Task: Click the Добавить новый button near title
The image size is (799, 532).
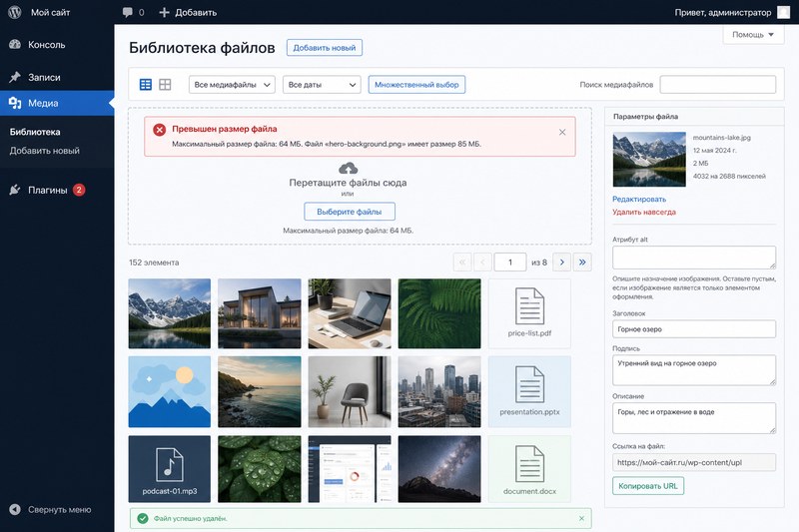Action: [x=324, y=47]
